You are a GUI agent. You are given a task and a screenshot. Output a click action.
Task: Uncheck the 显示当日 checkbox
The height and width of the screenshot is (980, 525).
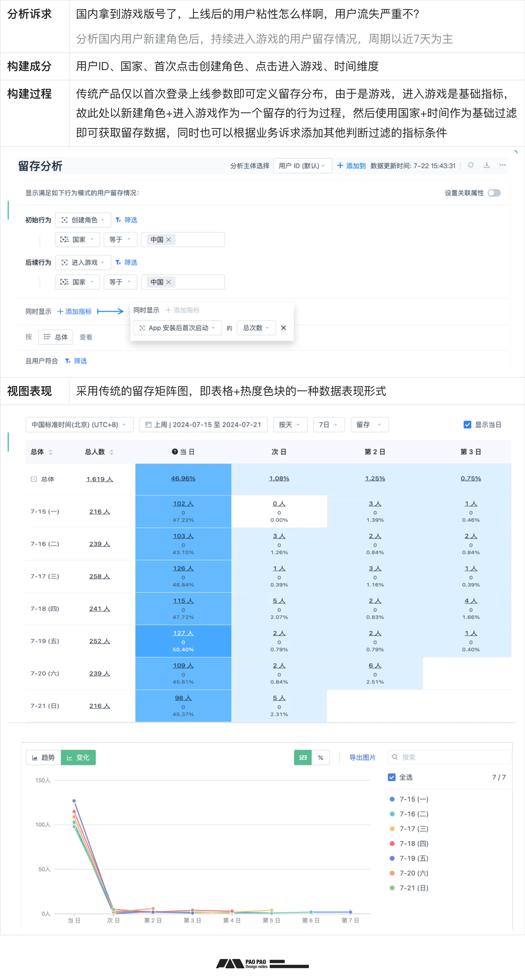coord(467,425)
